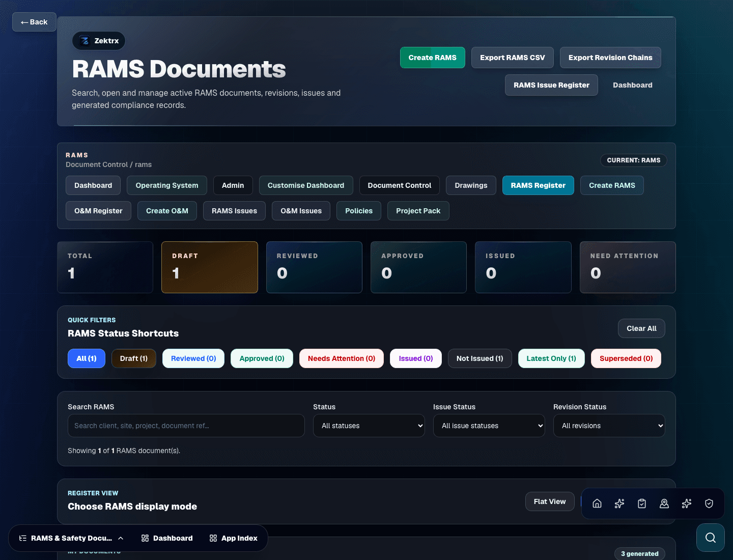Open the Project Pack pill

click(418, 211)
